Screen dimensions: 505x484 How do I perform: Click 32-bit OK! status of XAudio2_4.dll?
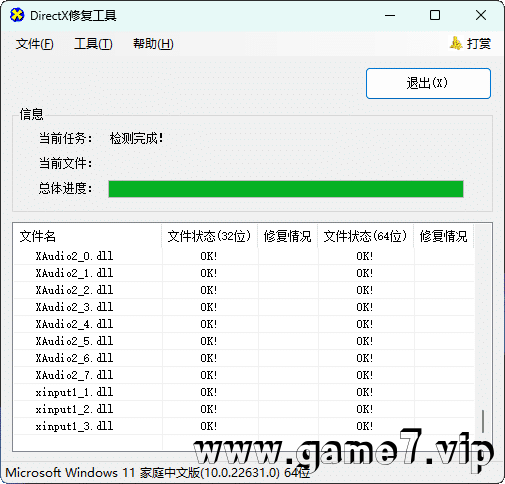point(209,324)
